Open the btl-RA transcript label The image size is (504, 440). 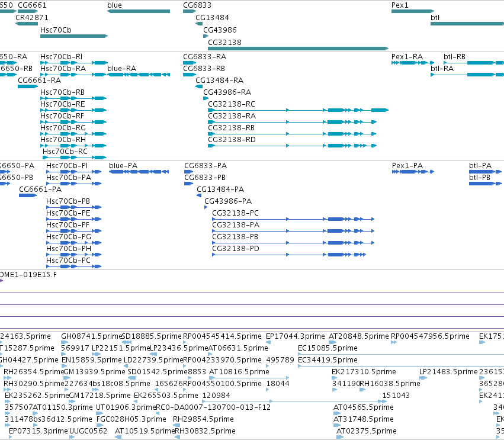click(442, 69)
